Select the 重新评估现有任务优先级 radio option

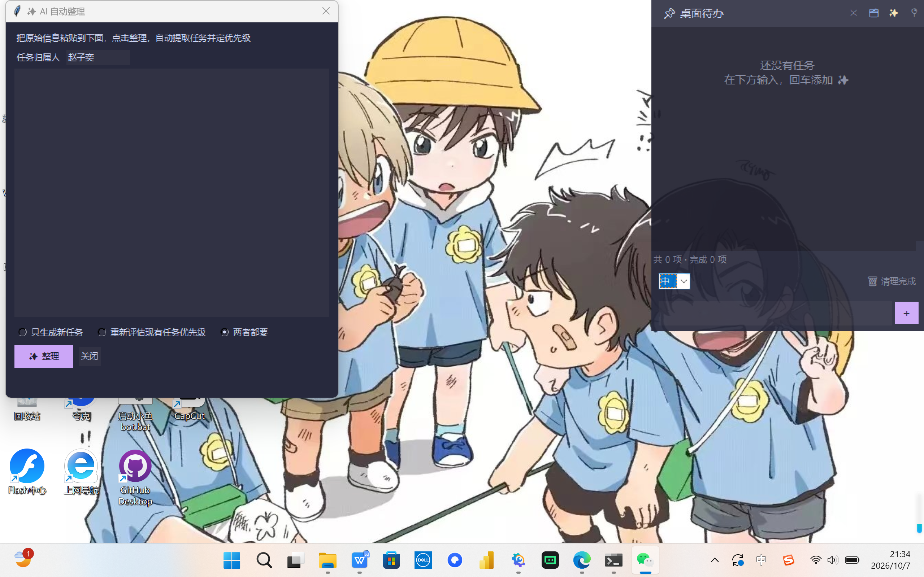[152, 332]
